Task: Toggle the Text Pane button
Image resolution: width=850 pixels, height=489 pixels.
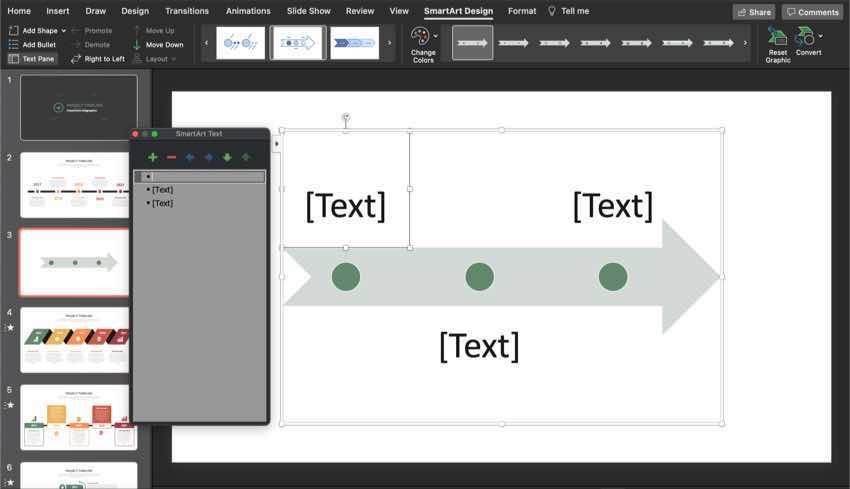Action: (32, 59)
